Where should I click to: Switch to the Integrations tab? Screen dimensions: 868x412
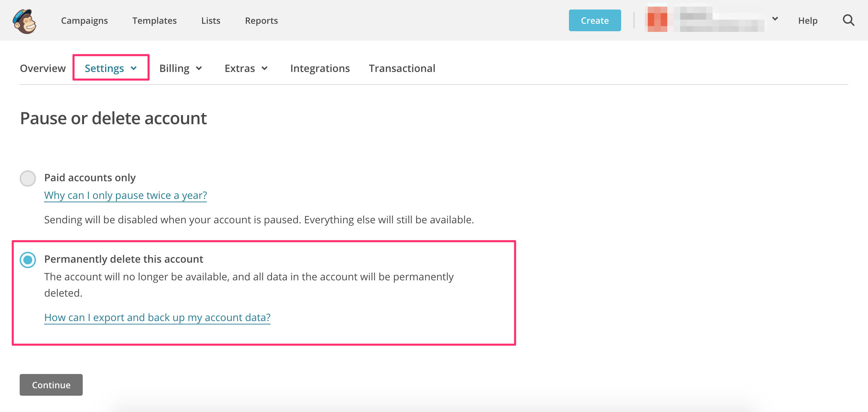pos(320,68)
